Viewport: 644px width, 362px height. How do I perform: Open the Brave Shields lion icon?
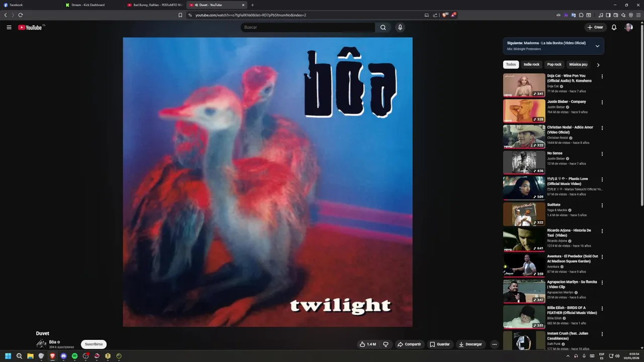tap(445, 15)
